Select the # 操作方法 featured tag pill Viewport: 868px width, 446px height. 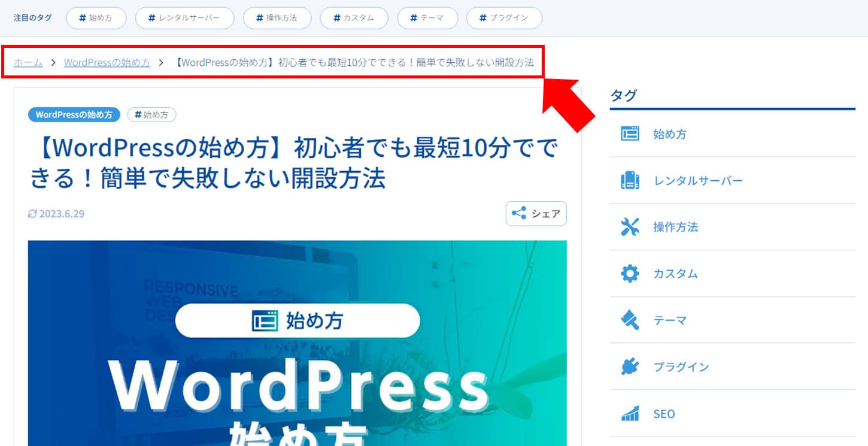pyautogui.click(x=277, y=18)
